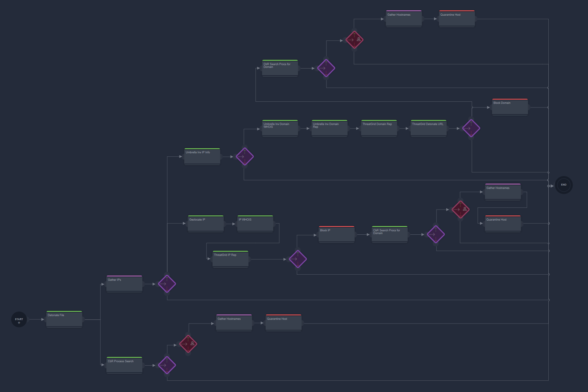Image resolution: width=588 pixels, height=392 pixels.
Task: Click the plus on the START node
Action: [x=19, y=323]
